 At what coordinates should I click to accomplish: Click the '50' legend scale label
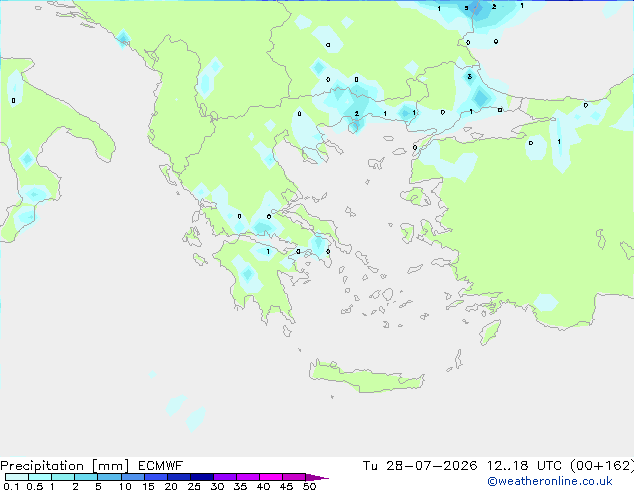coord(309,486)
